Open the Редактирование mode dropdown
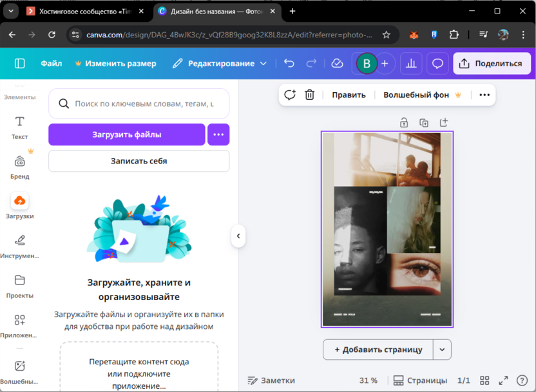 [x=222, y=63]
